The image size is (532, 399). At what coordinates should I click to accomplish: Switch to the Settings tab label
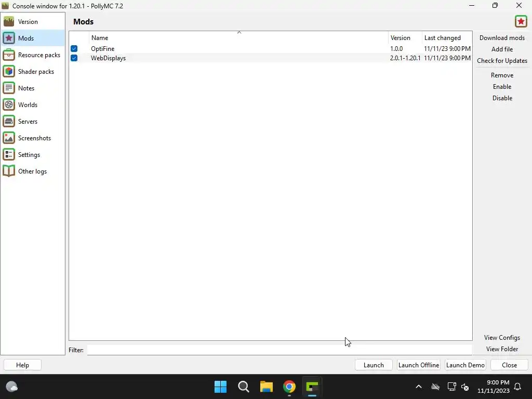pyautogui.click(x=29, y=155)
